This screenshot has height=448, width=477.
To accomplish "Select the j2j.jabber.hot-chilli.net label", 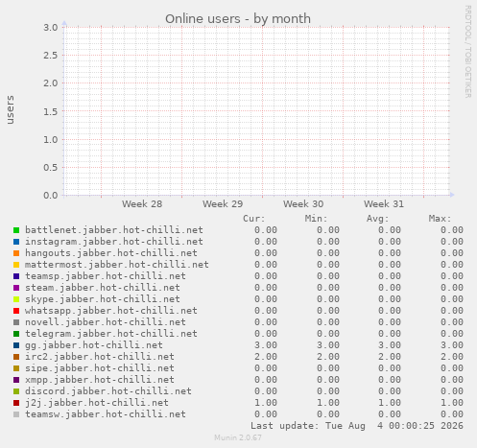I will point(97,403).
